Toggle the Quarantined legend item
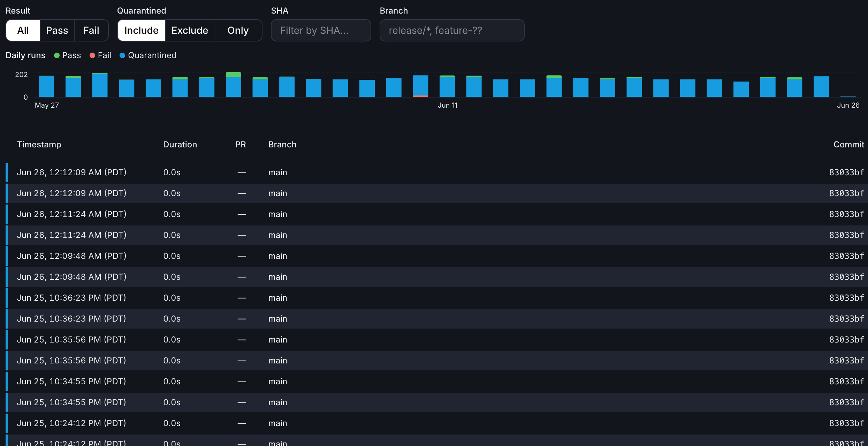Viewport: 868px width, 446px height. (148, 55)
